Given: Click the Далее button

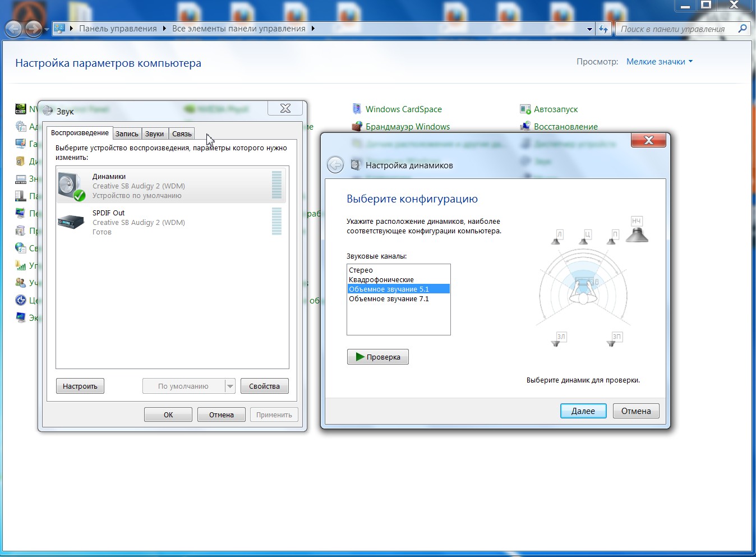Looking at the screenshot, I should pos(583,411).
